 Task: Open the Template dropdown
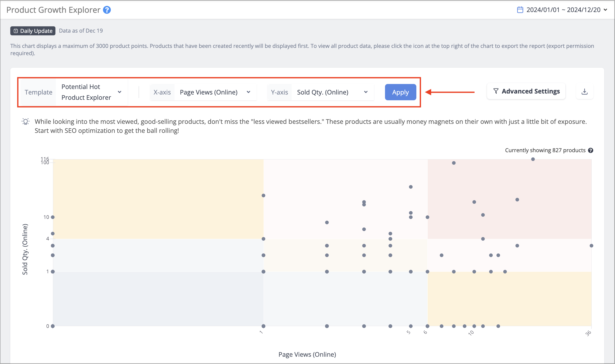[x=92, y=92]
